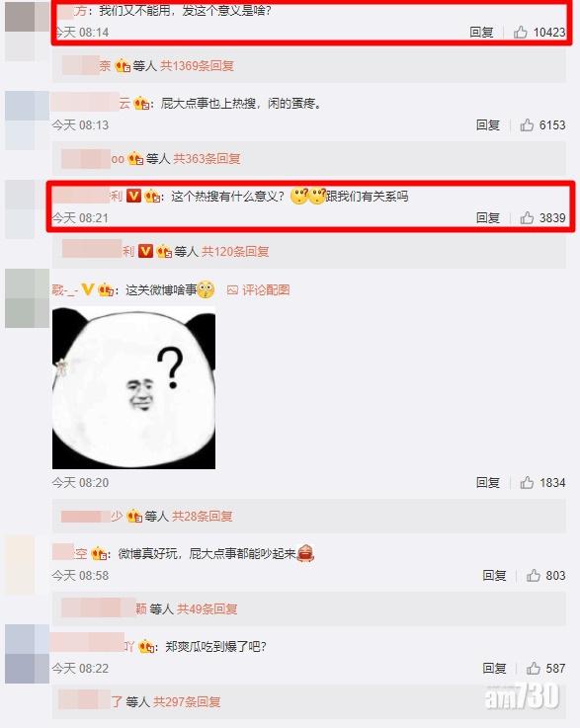Click thumbs-up on the 803-like comment
The height and width of the screenshot is (728, 580).
coord(534,576)
